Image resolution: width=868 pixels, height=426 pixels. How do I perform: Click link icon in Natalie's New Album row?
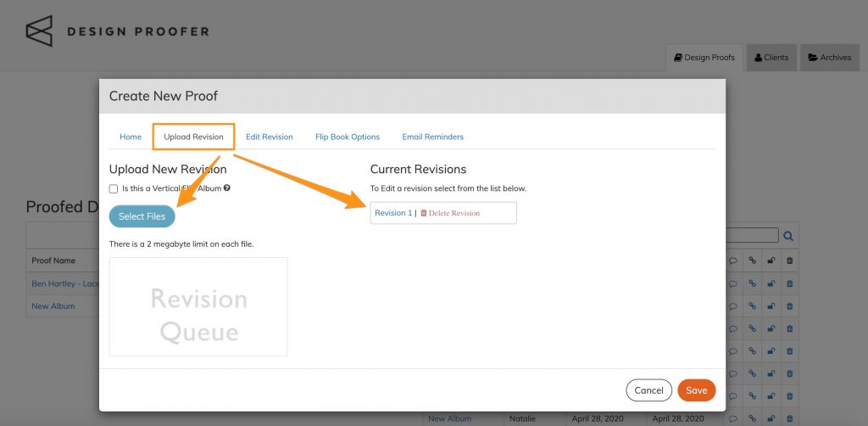752,419
